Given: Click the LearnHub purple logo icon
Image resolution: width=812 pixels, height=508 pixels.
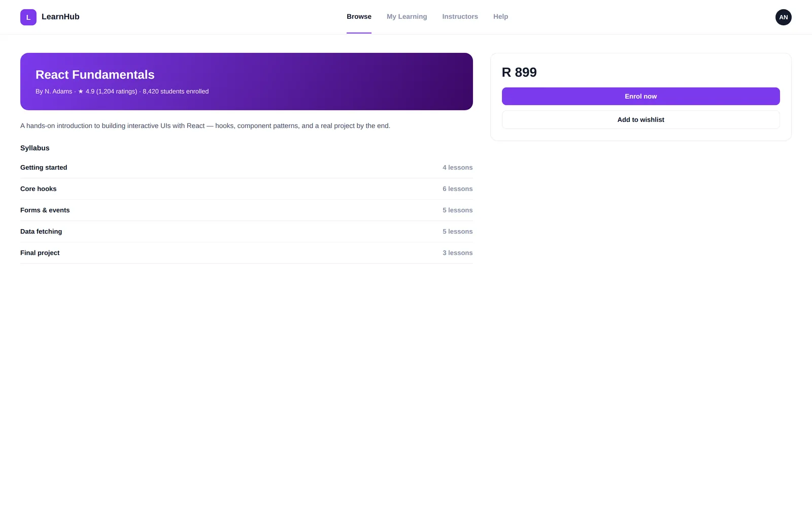Looking at the screenshot, I should pyautogui.click(x=28, y=17).
